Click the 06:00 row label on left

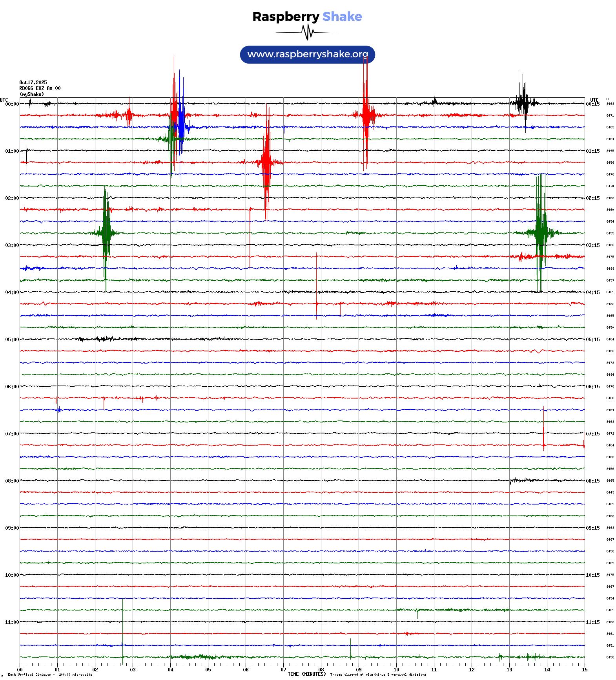[12, 387]
